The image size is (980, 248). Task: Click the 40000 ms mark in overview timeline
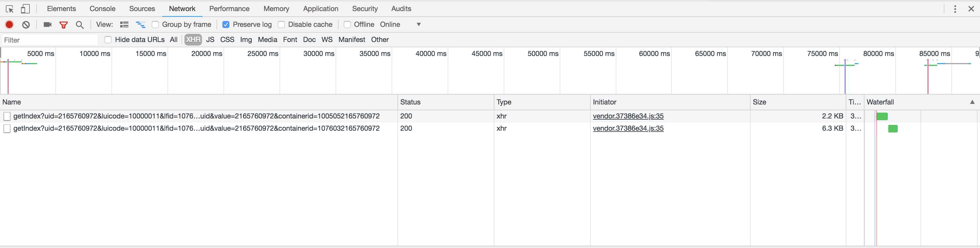pos(431,54)
